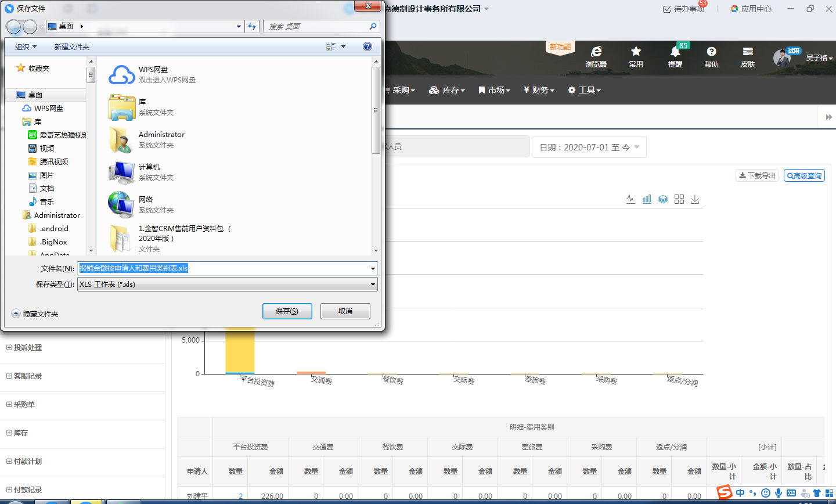This screenshot has height=504, width=836.
Task: Open the user 吴子格 account menu
Action: pos(819,58)
